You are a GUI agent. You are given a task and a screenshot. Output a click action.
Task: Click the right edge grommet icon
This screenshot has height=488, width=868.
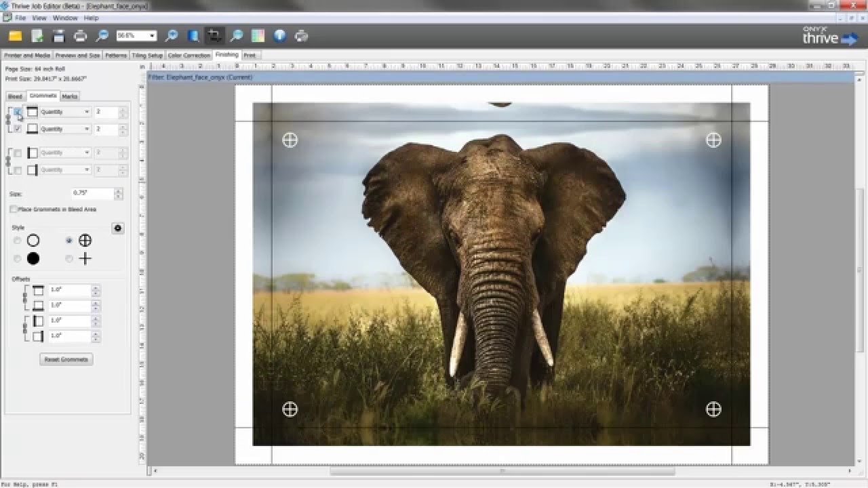32,170
